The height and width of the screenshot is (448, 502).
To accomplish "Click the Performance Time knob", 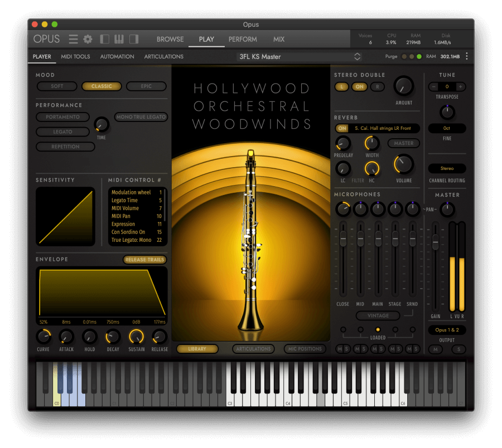I will tap(102, 125).
